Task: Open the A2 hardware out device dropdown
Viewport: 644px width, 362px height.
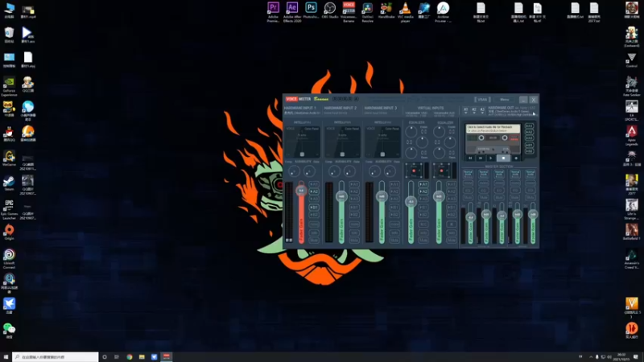Action: [x=474, y=110]
